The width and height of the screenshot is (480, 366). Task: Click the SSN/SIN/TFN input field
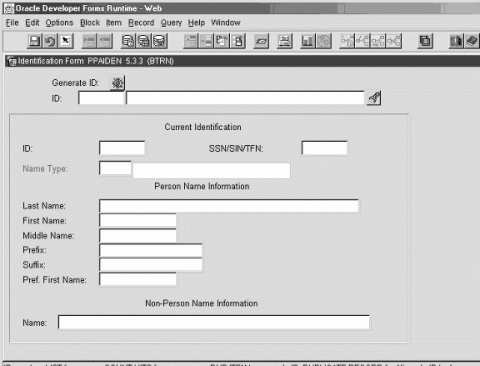(324, 148)
